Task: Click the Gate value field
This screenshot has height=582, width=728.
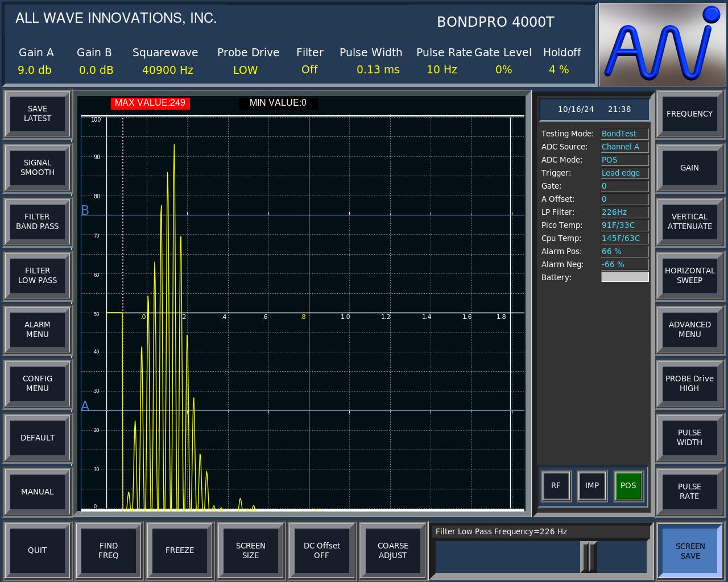Action: point(624,186)
